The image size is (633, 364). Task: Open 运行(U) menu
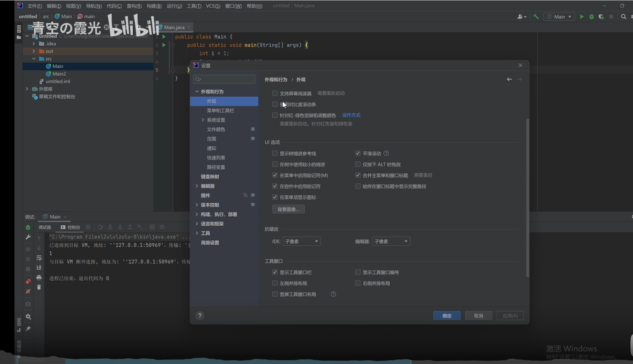click(174, 6)
